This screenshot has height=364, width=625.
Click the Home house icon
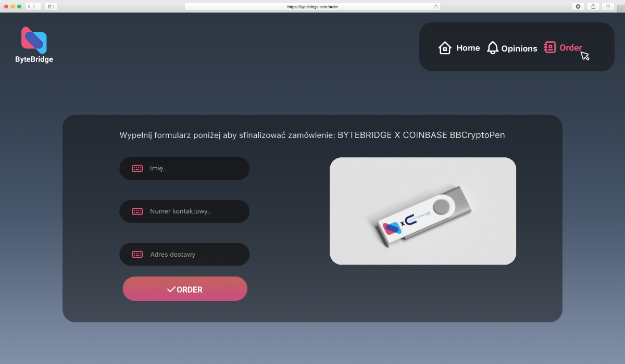click(x=445, y=48)
